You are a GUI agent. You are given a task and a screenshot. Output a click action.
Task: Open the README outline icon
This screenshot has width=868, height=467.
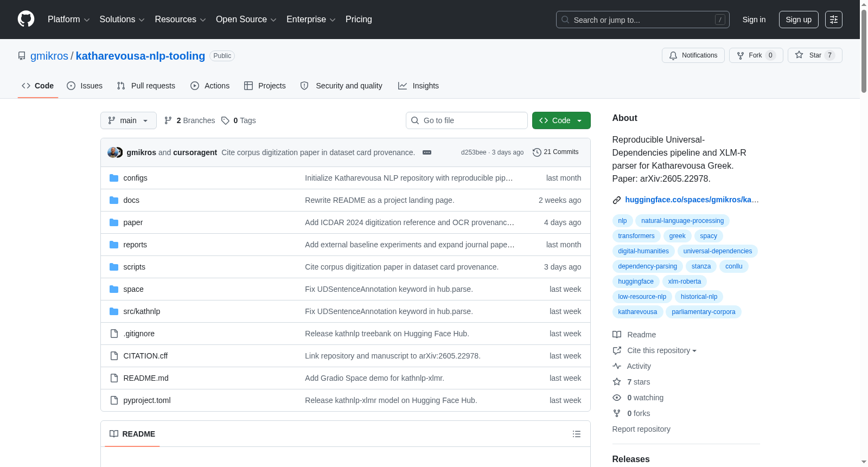[577, 434]
